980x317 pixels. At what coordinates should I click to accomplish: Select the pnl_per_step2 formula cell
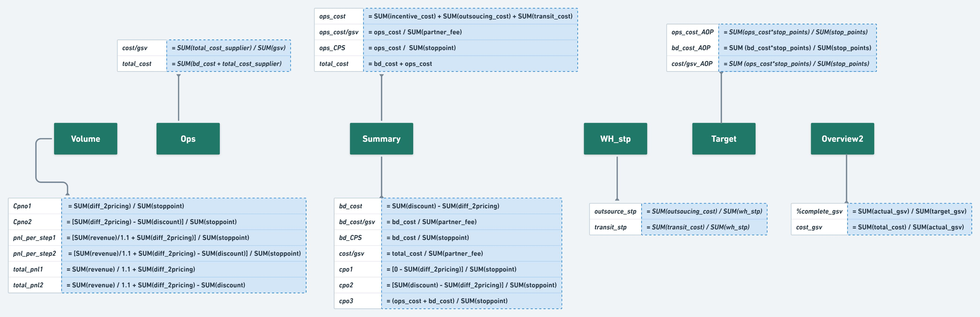click(x=184, y=254)
